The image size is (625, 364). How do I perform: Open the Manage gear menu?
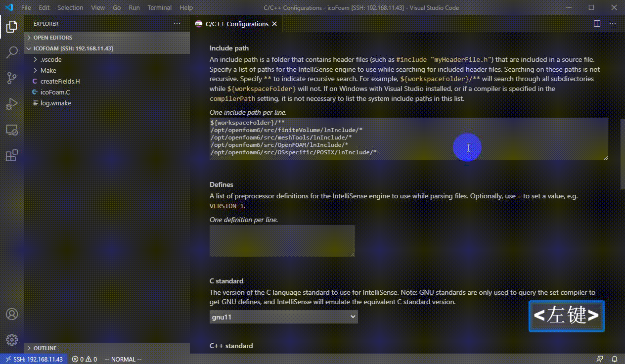point(12,340)
